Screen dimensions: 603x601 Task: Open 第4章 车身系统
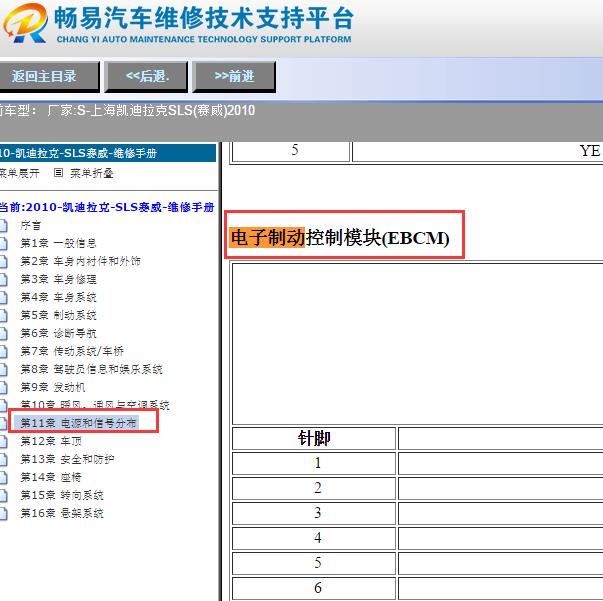(58, 297)
